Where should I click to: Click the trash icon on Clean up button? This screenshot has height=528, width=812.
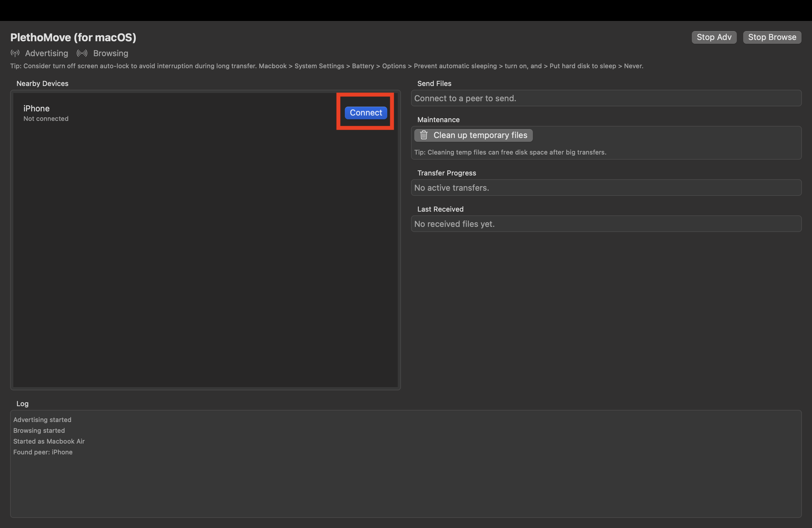coord(424,135)
